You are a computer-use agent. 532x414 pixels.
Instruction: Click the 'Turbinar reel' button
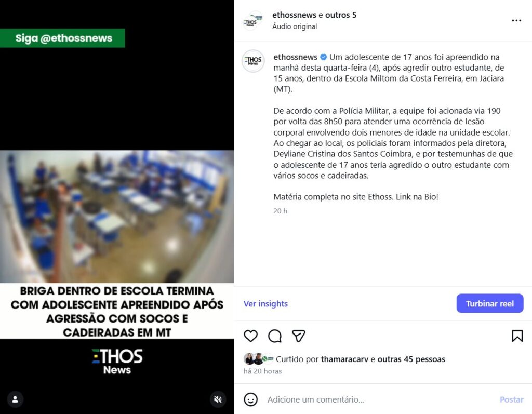(x=489, y=303)
